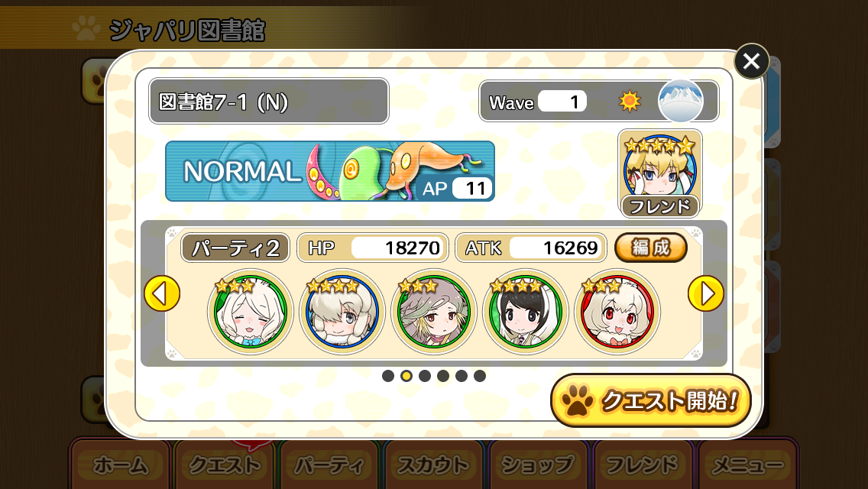Image resolution: width=868 pixels, height=489 pixels.
Task: Click the 編成 formation button
Action: coord(651,248)
